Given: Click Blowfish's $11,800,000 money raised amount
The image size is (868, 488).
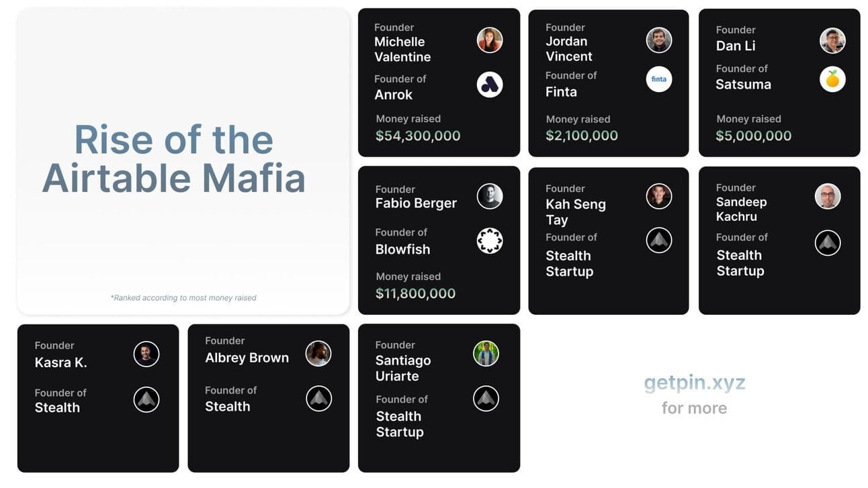Looking at the screenshot, I should tap(415, 293).
